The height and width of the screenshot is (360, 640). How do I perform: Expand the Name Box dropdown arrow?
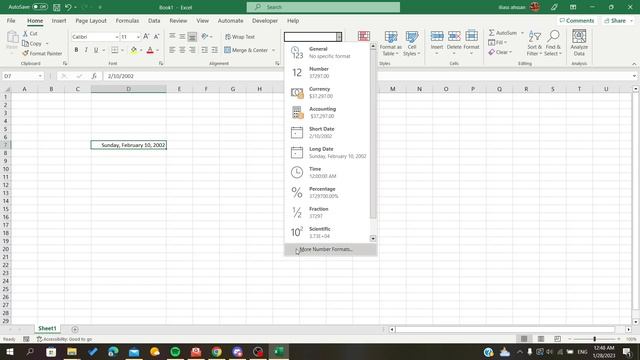pos(40,76)
